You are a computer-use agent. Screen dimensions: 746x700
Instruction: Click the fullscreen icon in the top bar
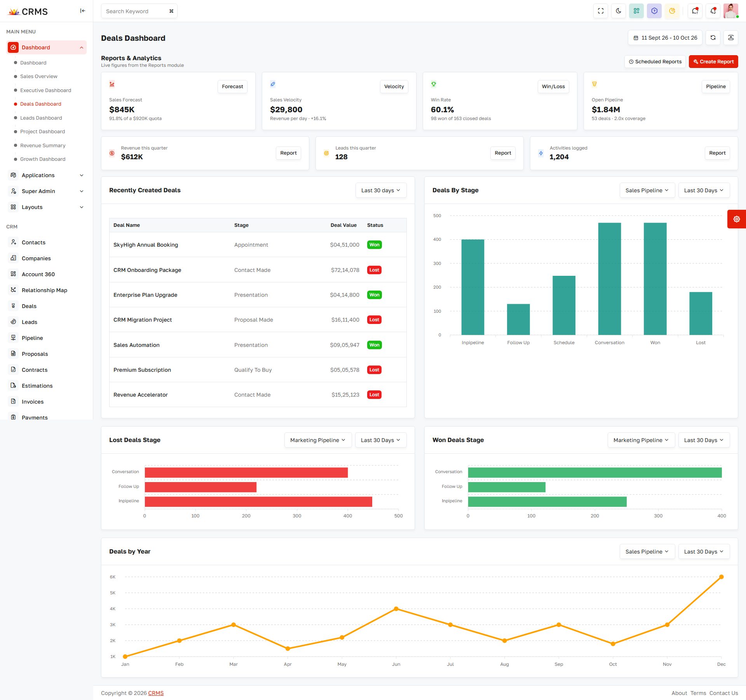point(601,11)
